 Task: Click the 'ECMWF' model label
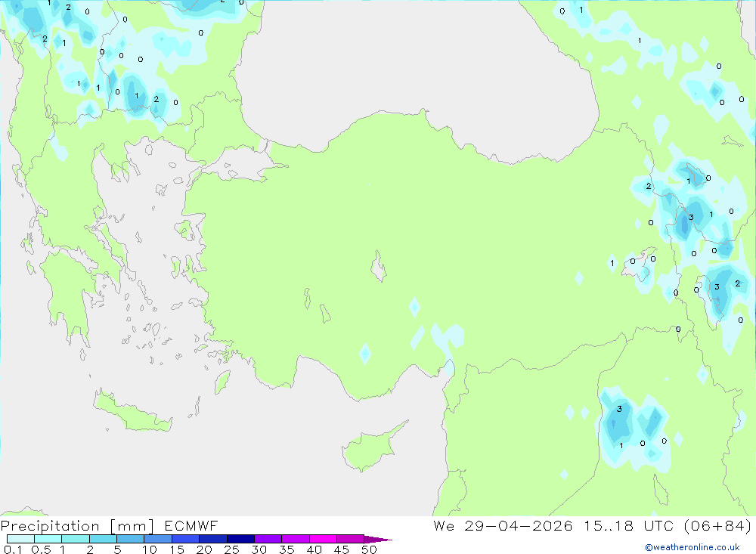point(191,525)
